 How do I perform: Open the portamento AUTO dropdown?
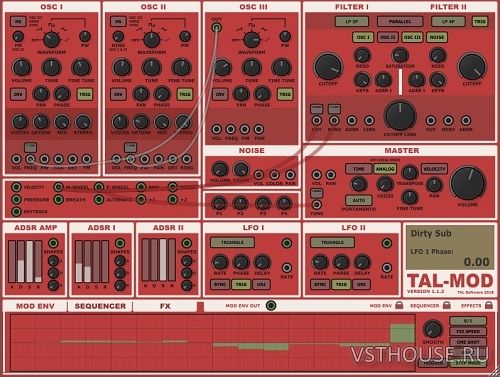pos(359,200)
